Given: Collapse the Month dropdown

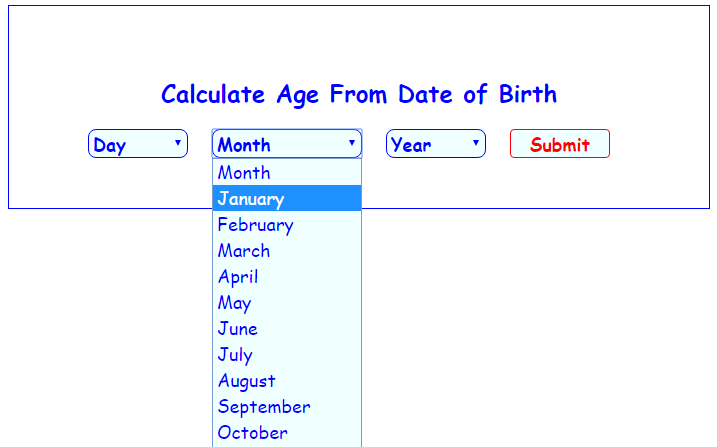Looking at the screenshot, I should 287,144.
